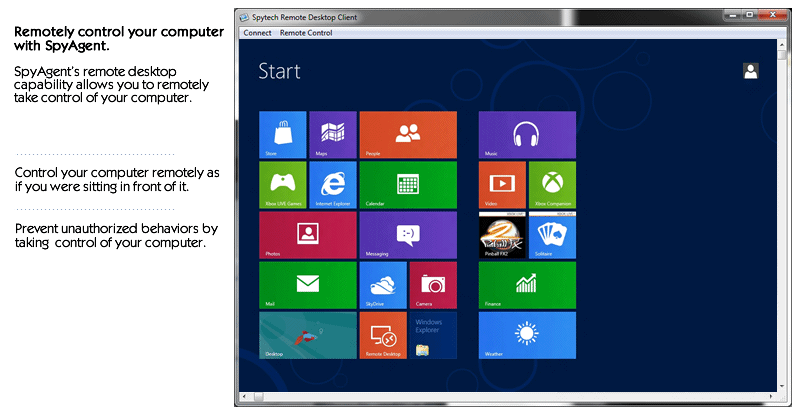Open the Camera tile
This screenshot has height=419, width=800.
(433, 285)
